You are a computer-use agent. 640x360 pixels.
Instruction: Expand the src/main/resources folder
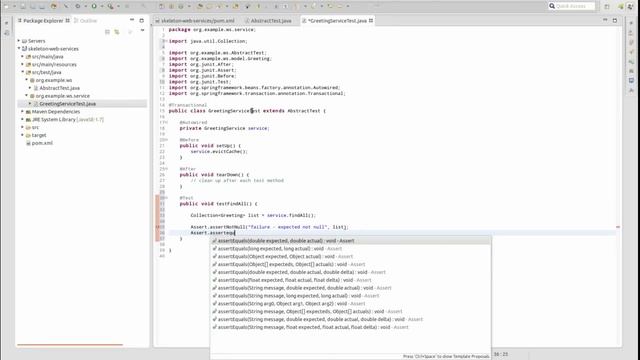coord(22,64)
